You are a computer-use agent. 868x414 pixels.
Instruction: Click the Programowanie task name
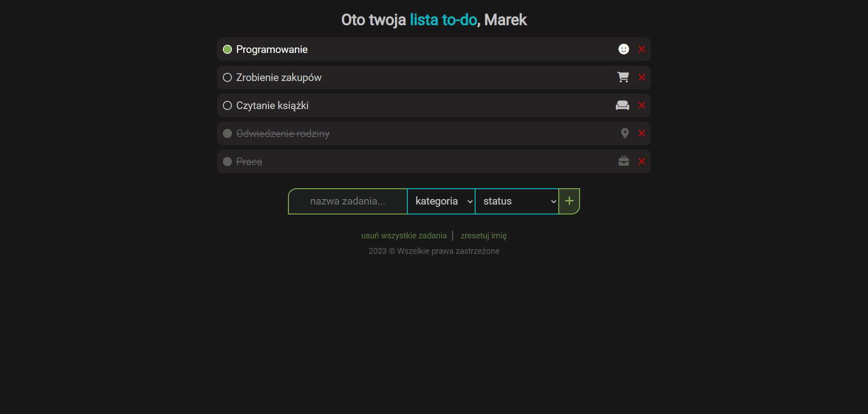[272, 49]
